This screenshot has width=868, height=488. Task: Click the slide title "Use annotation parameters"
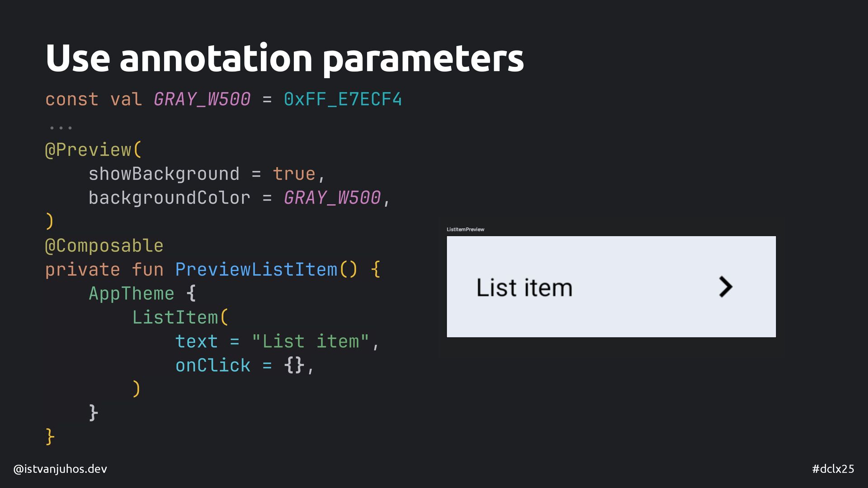point(284,59)
